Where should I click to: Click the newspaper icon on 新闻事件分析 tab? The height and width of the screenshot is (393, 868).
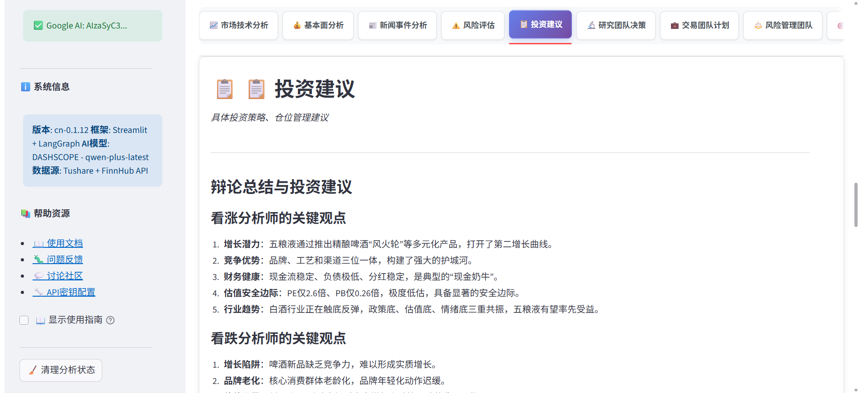(373, 25)
